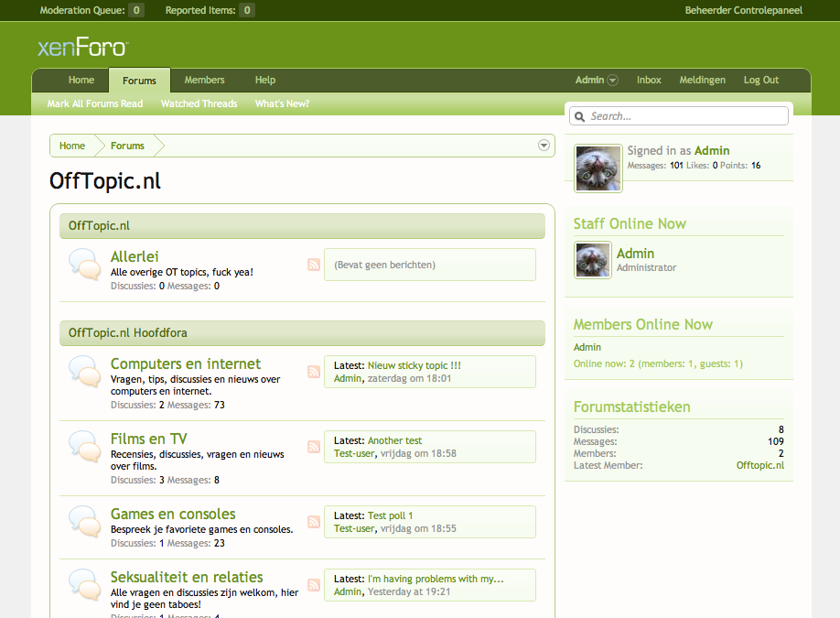Click Mark All Forums Read
Viewport: 840px width, 618px height.
point(95,103)
